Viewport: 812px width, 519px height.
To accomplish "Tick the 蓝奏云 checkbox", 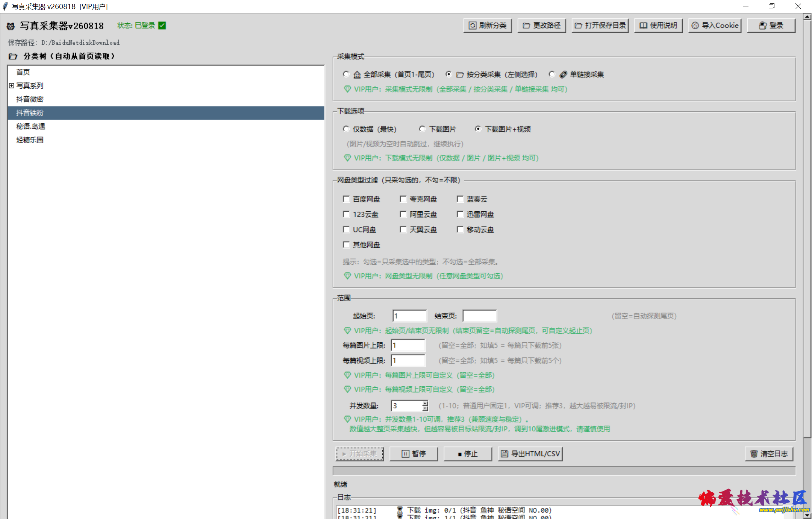I will click(x=460, y=199).
